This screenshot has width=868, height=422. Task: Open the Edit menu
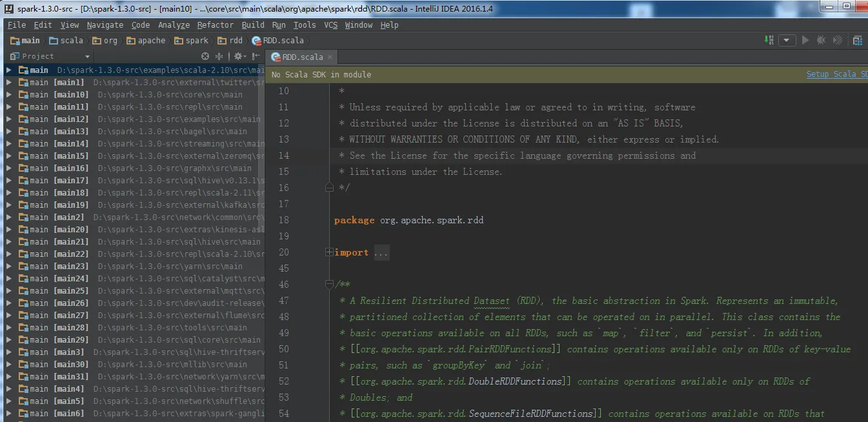43,25
